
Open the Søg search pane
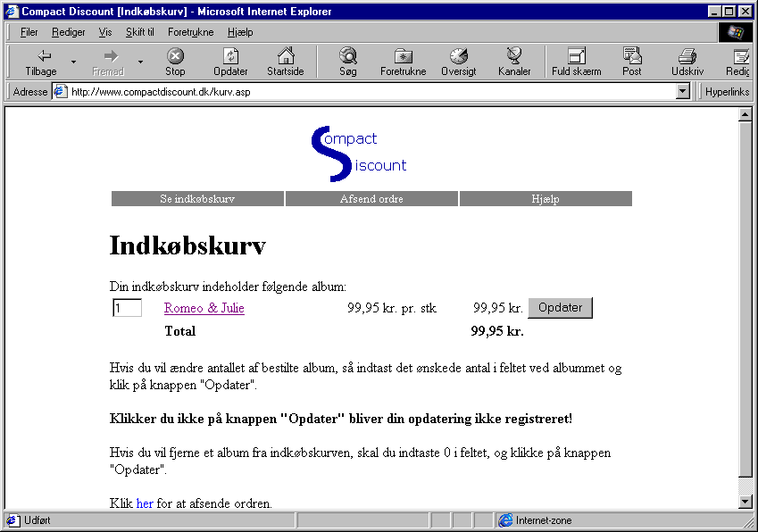[348, 62]
